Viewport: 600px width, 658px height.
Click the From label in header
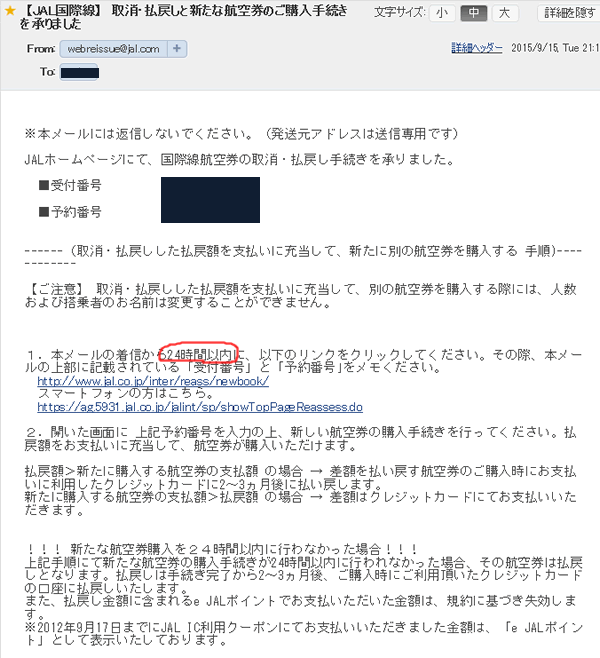point(41,49)
